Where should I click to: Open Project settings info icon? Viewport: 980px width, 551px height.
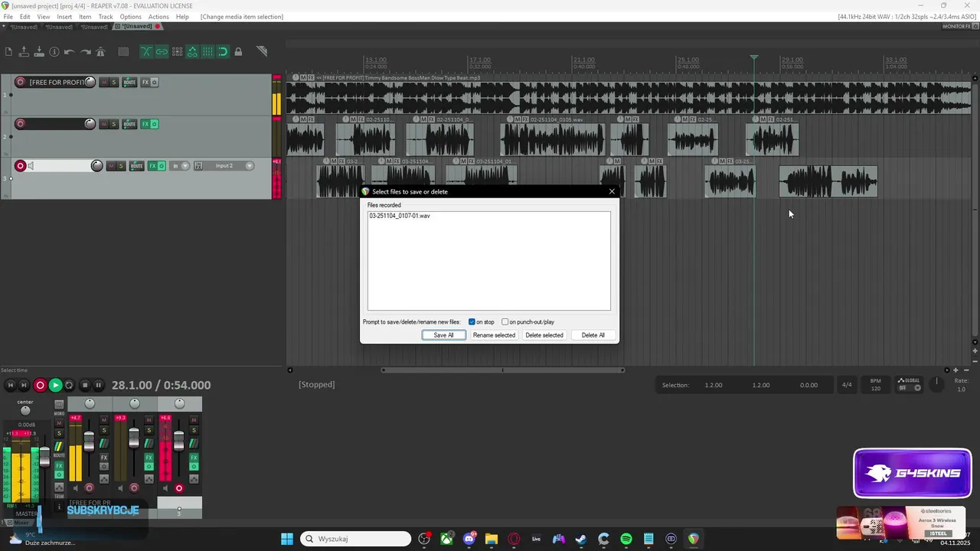pos(54,52)
